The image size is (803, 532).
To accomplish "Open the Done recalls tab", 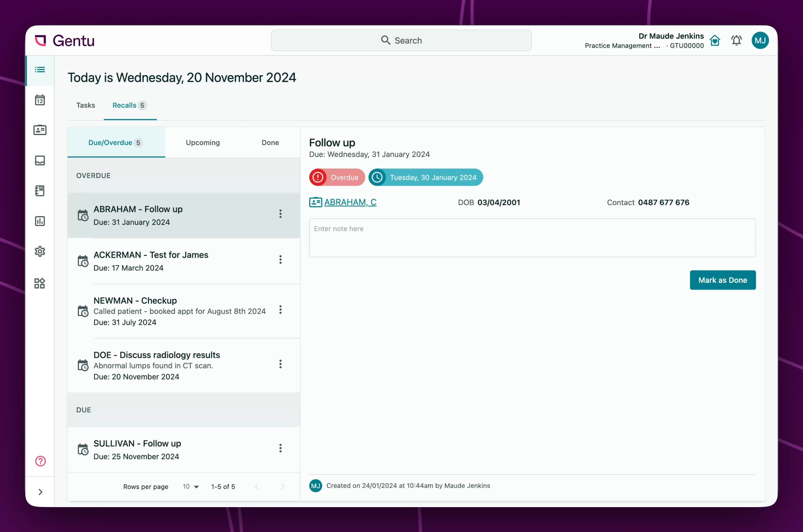I will 270,143.
